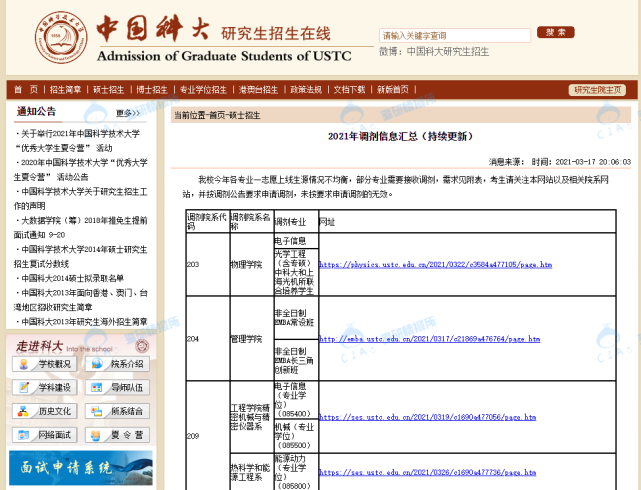Select the 工程学院精密机械与精密仪器系 cell
This screenshot has width=641, height=490.
(252, 417)
